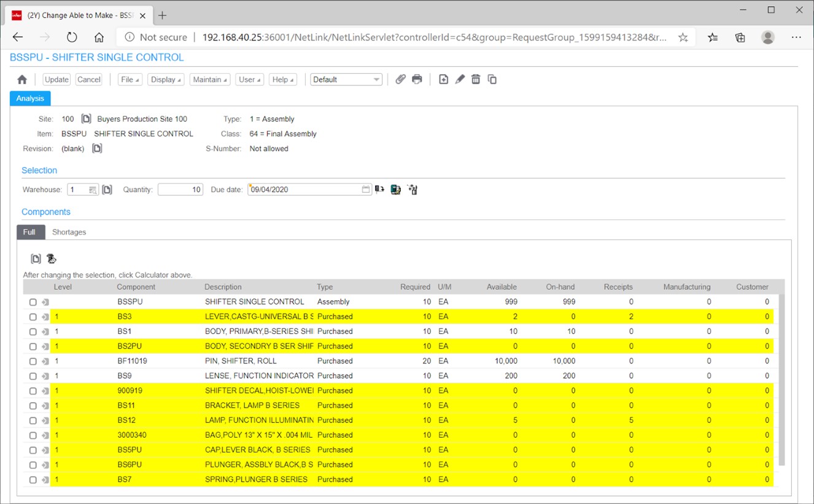Open the Maintain dropdown menu
Image resolution: width=814 pixels, height=504 pixels.
[x=210, y=79]
